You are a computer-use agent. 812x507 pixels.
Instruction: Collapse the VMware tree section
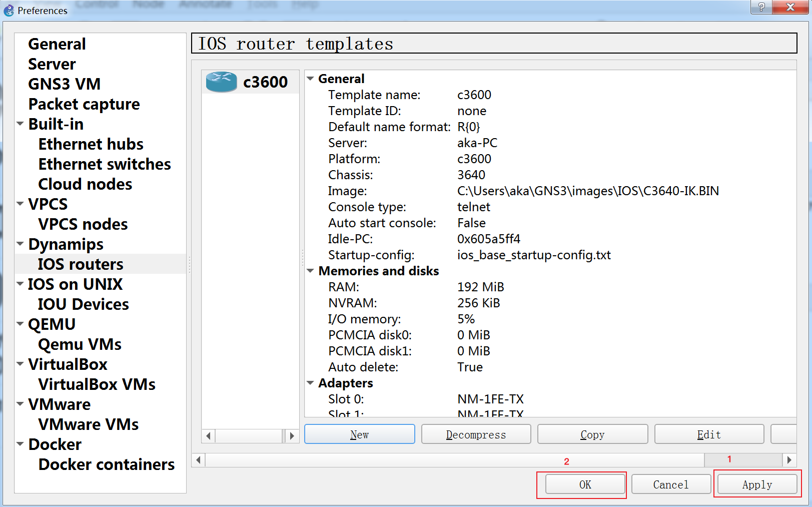(x=21, y=404)
